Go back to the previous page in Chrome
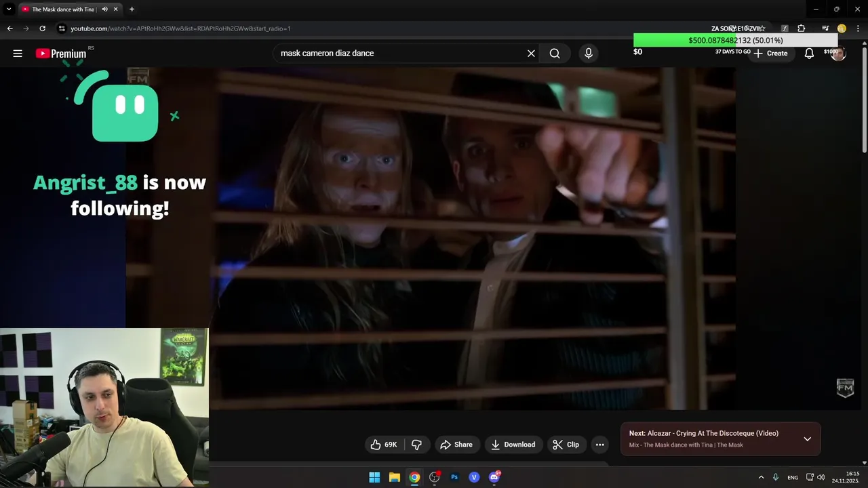 [x=9, y=28]
